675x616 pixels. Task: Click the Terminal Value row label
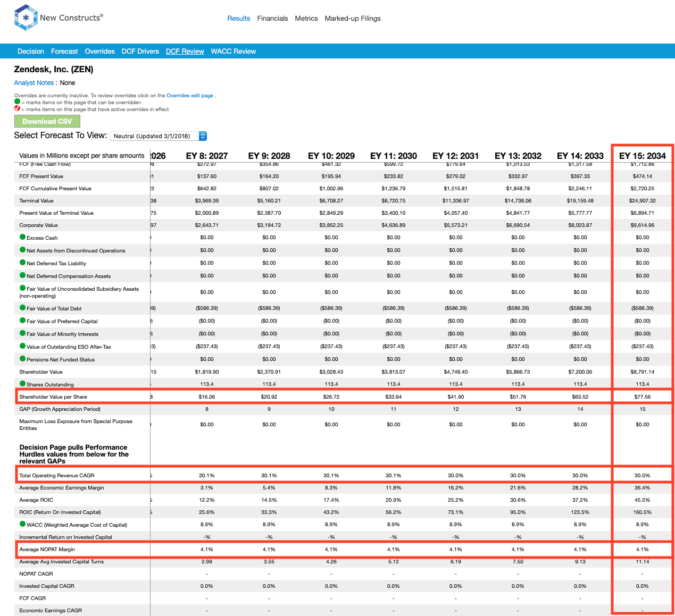(x=36, y=200)
